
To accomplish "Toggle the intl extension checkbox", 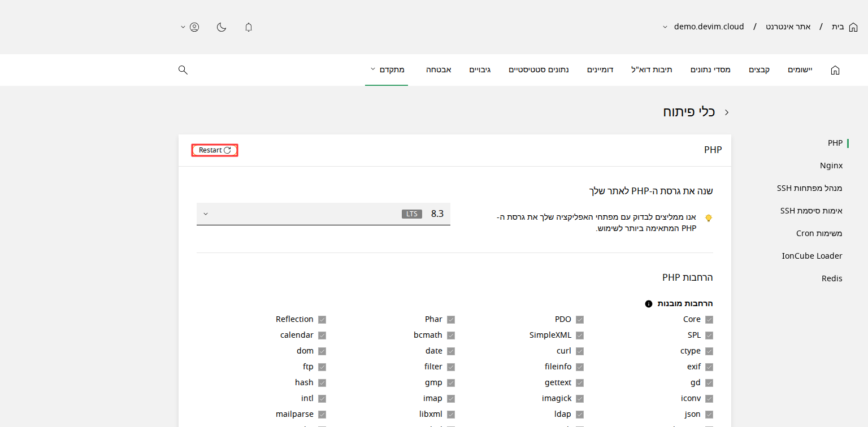I will [322, 399].
